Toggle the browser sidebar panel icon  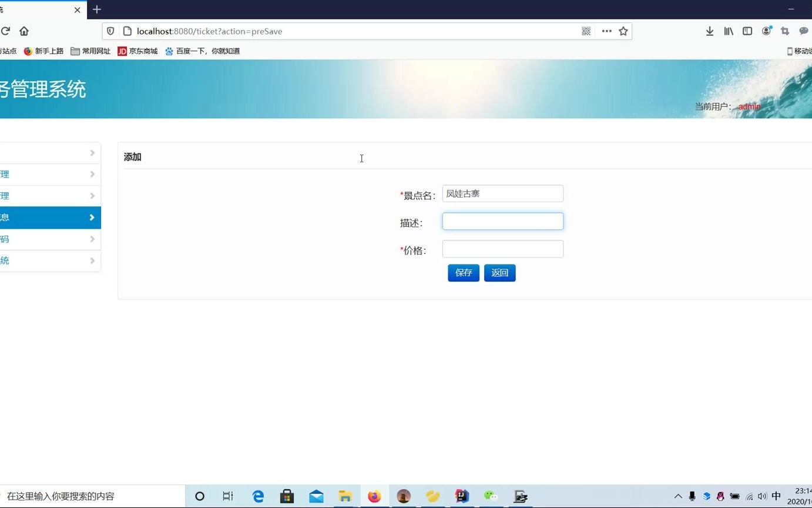tap(747, 31)
